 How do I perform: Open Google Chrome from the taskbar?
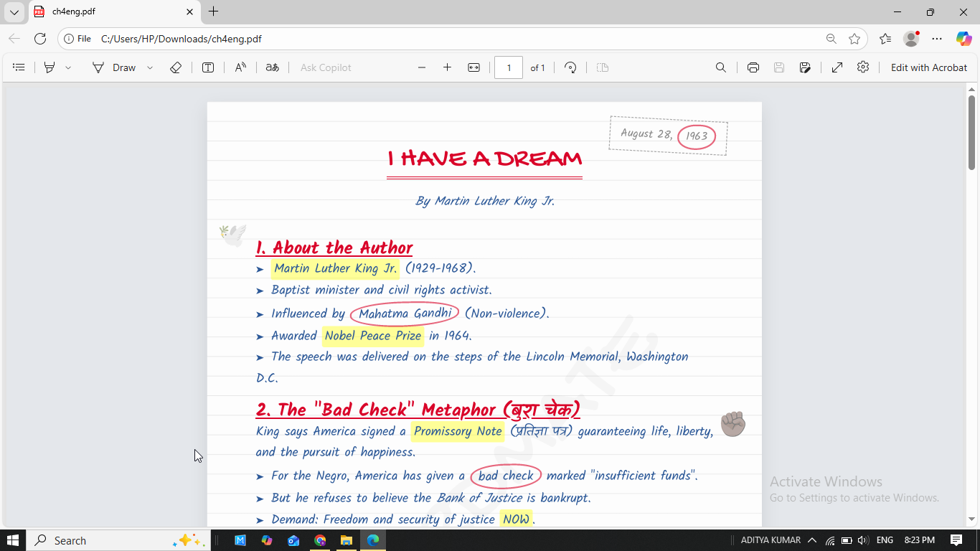pos(320,540)
